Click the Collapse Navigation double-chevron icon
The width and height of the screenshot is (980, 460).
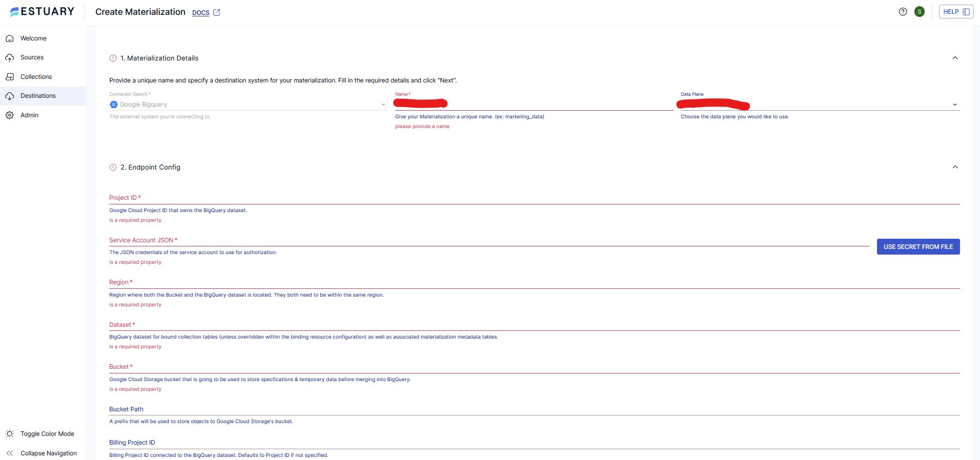10,453
